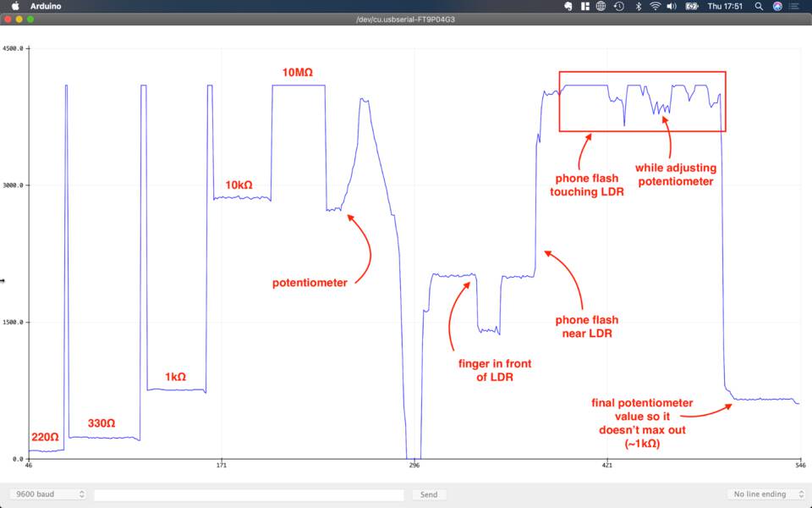Minimize the serial plotter window
Image resolution: width=812 pixels, height=508 pixels.
click(19, 19)
